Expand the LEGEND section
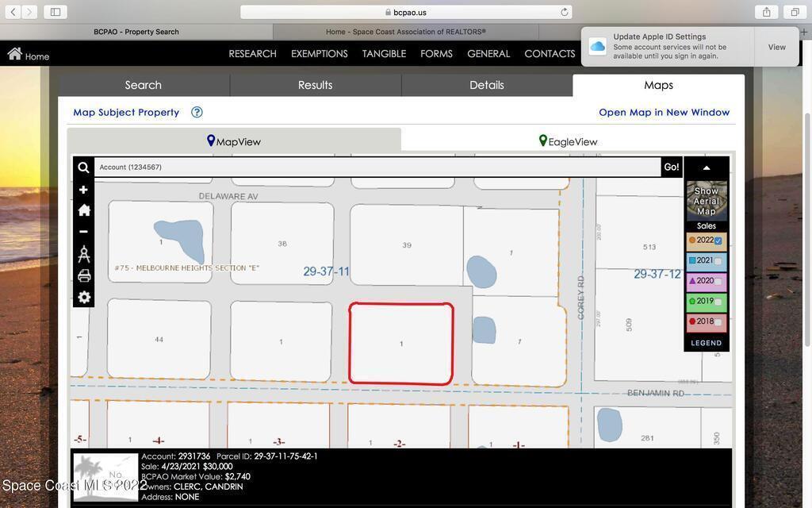This screenshot has height=508, width=812. coord(706,343)
